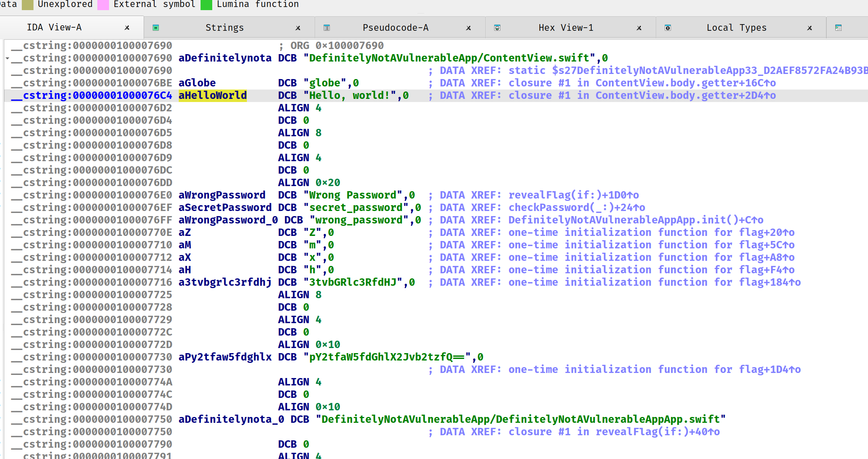The height and width of the screenshot is (459, 868).
Task: Click the partially visible tab icon after Local Types
Action: point(838,28)
